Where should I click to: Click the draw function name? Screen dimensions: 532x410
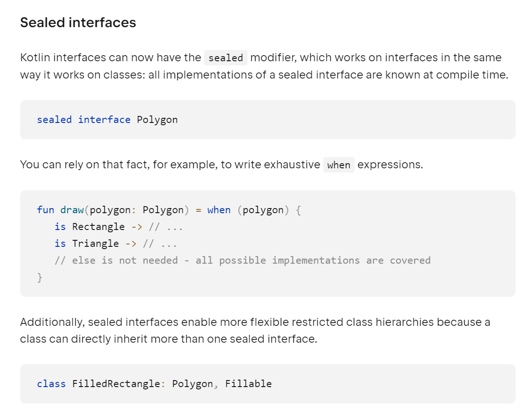tap(72, 210)
